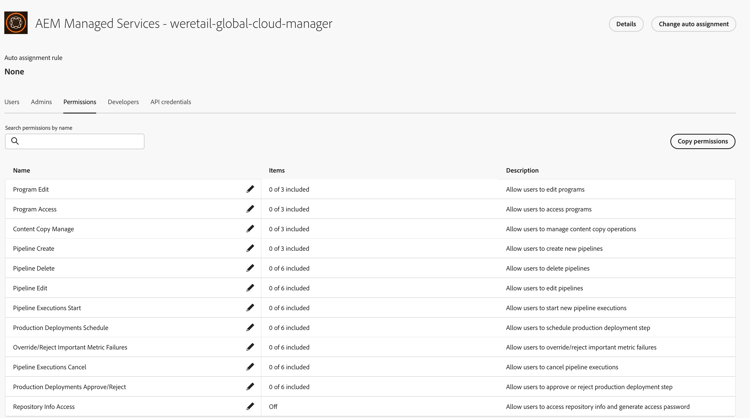Focus the search permissions by name field
This screenshot has height=418, width=750.
point(80,142)
